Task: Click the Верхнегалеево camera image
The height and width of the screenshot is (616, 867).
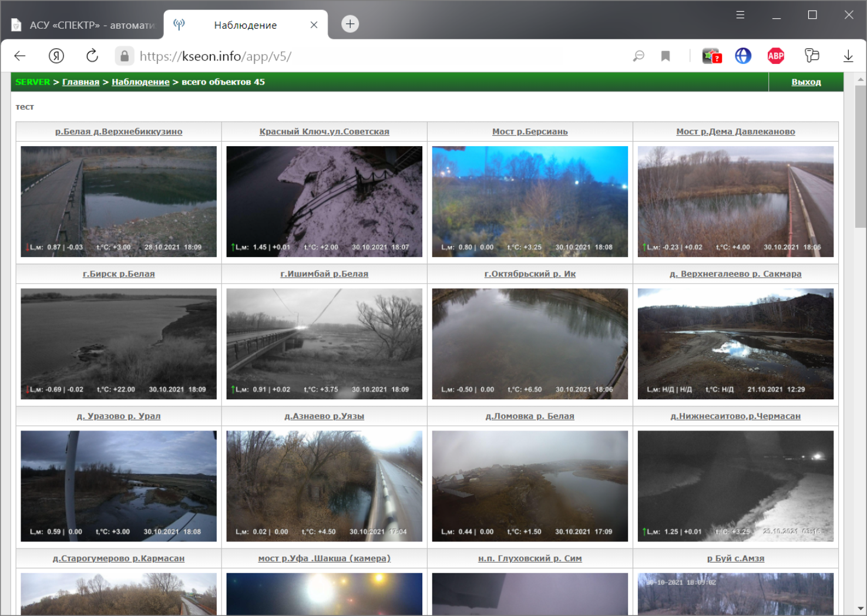Action: (x=735, y=344)
